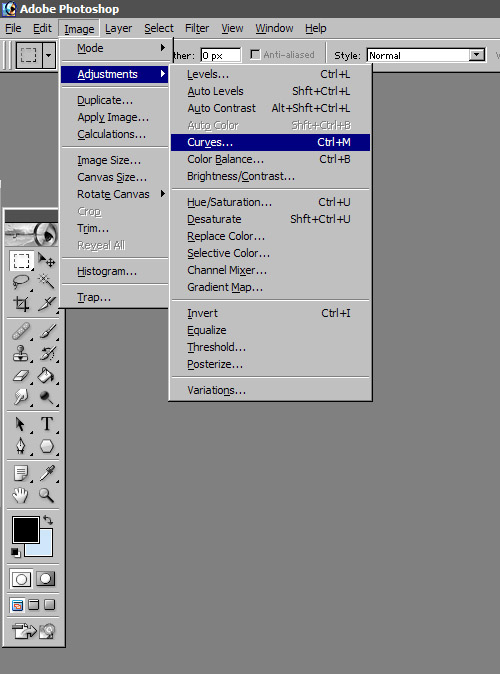Viewport: 500px width, 674px height.
Task: Reset to default foreground and background colors
Action: coord(15,552)
